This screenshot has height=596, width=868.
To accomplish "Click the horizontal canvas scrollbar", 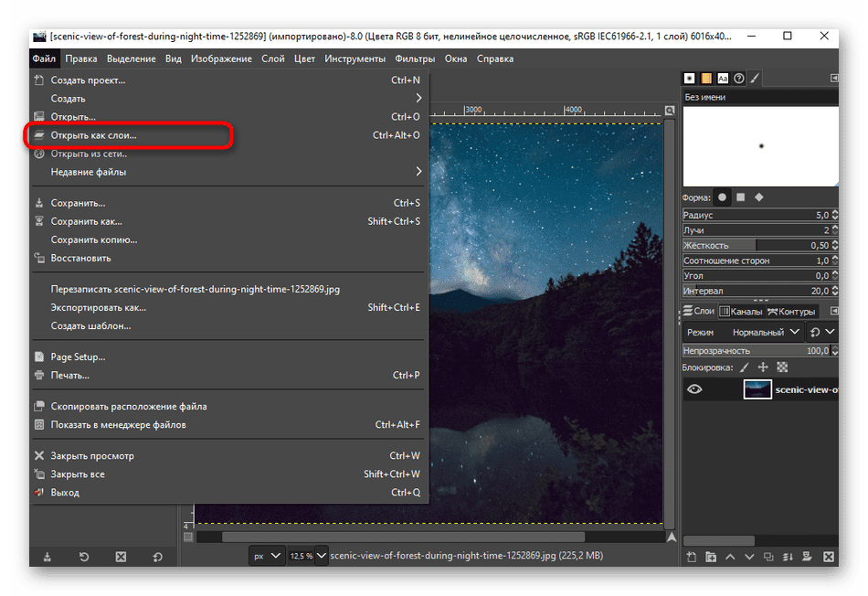I will click(403, 537).
